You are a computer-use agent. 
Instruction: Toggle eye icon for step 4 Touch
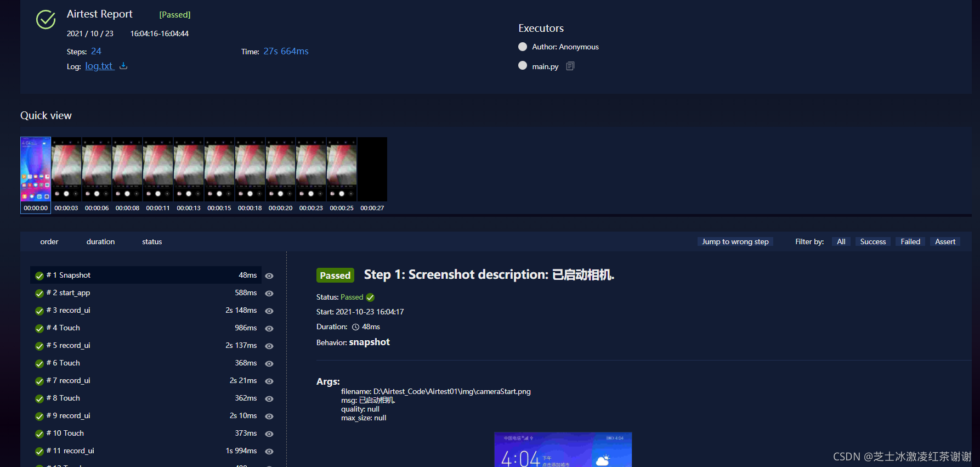[x=269, y=329]
